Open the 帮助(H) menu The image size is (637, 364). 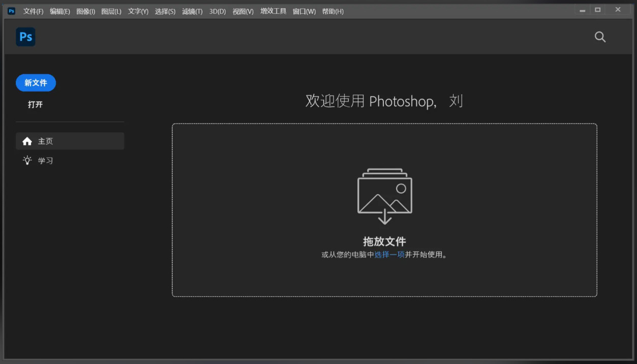tap(333, 11)
